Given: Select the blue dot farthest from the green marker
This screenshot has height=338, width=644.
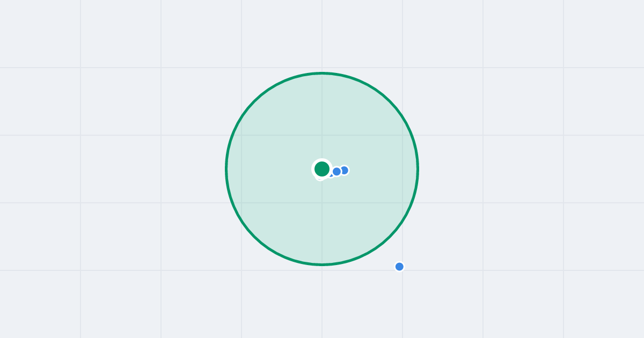Looking at the screenshot, I should click(399, 267).
